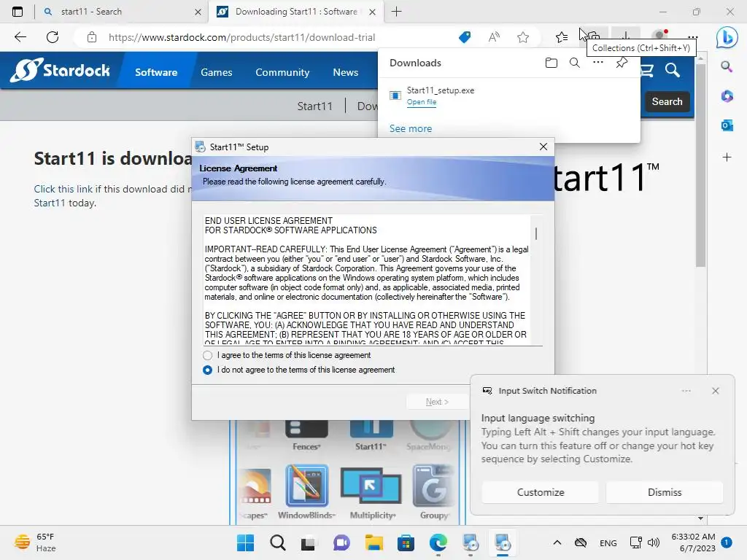Viewport: 747px width, 560px height.
Task: Open the Favorites list icon
Action: click(x=562, y=37)
